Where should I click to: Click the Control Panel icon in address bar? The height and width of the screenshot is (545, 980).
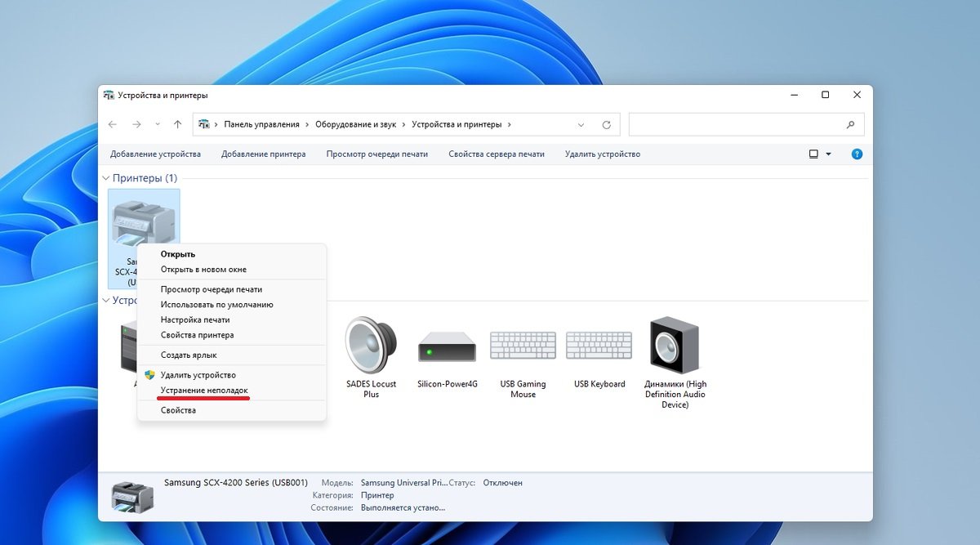coord(204,124)
